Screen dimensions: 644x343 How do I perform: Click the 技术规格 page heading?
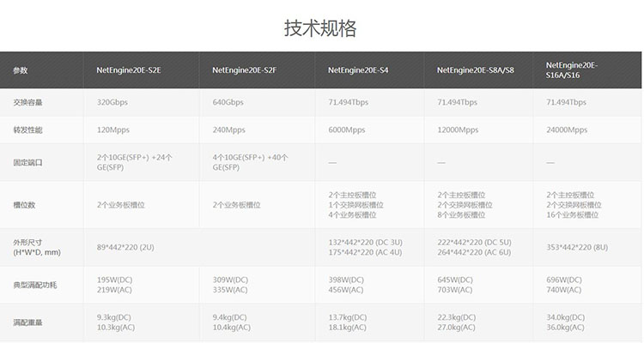click(x=321, y=27)
